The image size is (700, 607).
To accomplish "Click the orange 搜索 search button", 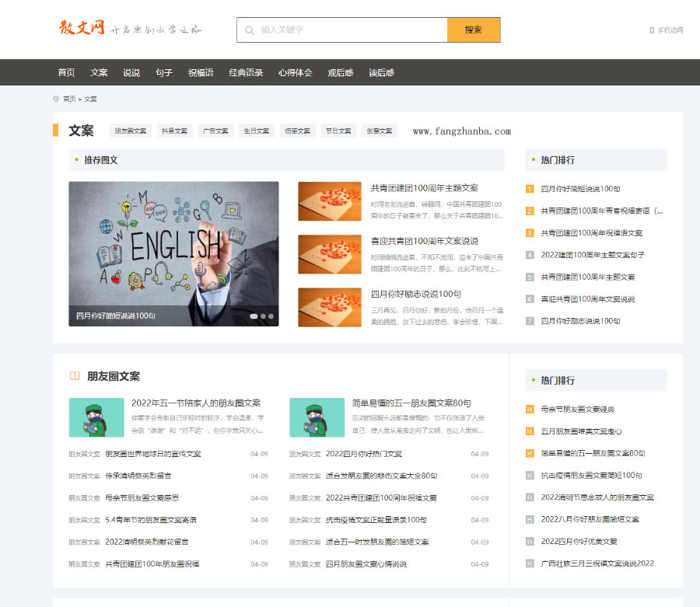I will coord(474,30).
